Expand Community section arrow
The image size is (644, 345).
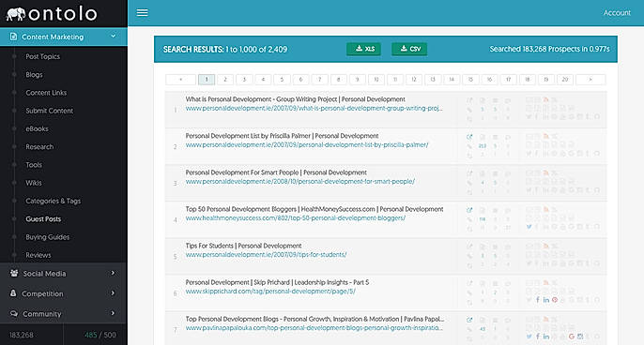pyautogui.click(x=113, y=313)
